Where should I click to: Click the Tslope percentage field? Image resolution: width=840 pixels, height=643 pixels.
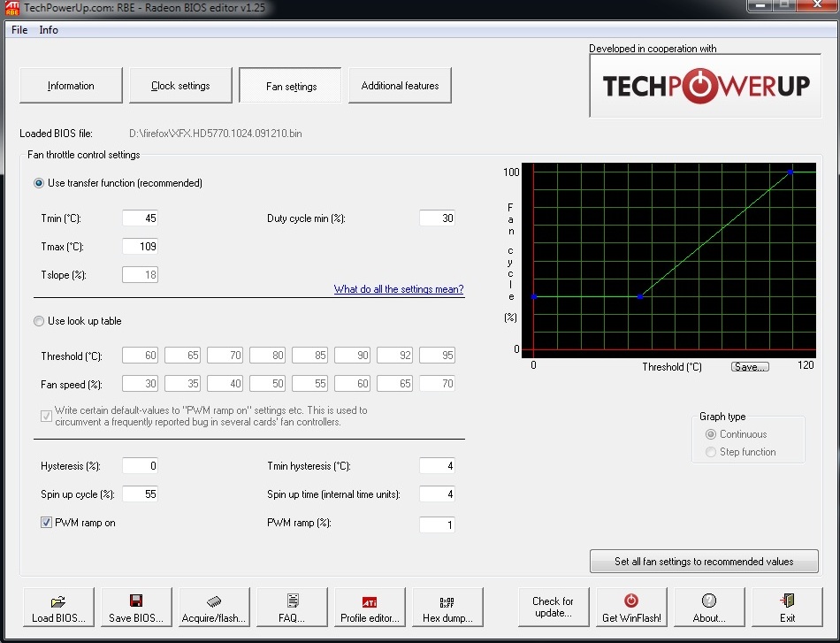click(140, 275)
